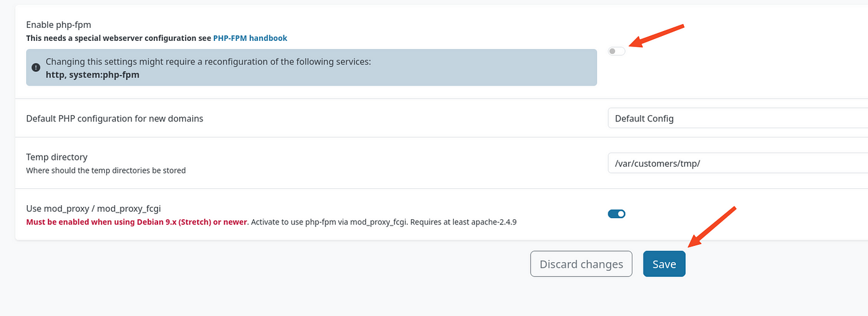Click the red arrow pointing at php-fpm toggle
The width and height of the screenshot is (868, 316).
coord(656,35)
